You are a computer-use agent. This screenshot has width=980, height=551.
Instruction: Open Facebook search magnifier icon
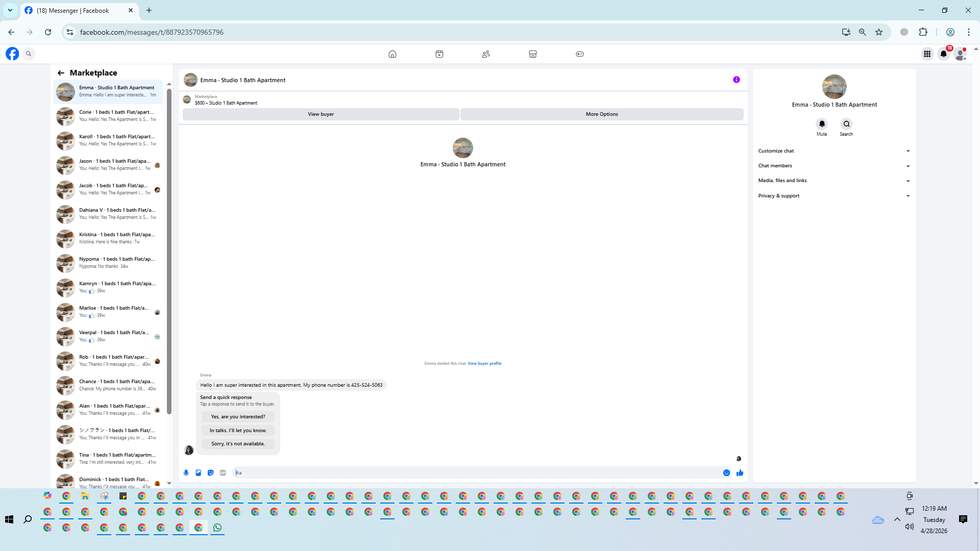(x=29, y=54)
